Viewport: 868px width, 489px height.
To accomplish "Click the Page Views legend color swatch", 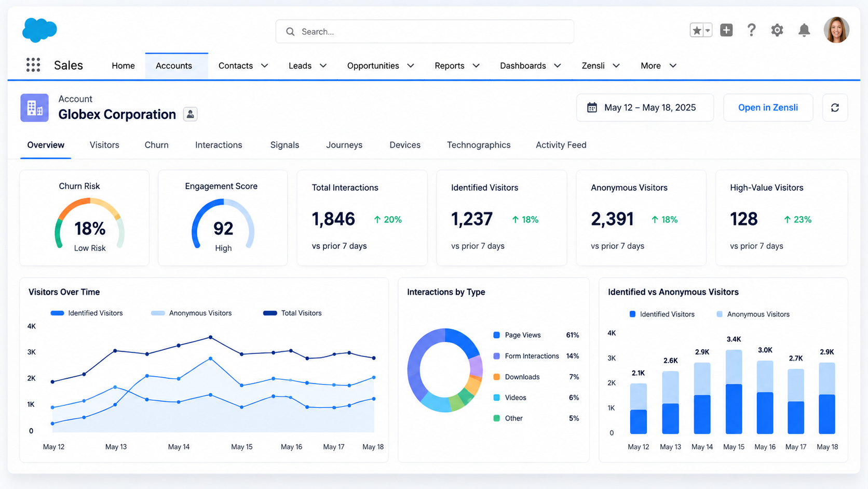I will (496, 335).
